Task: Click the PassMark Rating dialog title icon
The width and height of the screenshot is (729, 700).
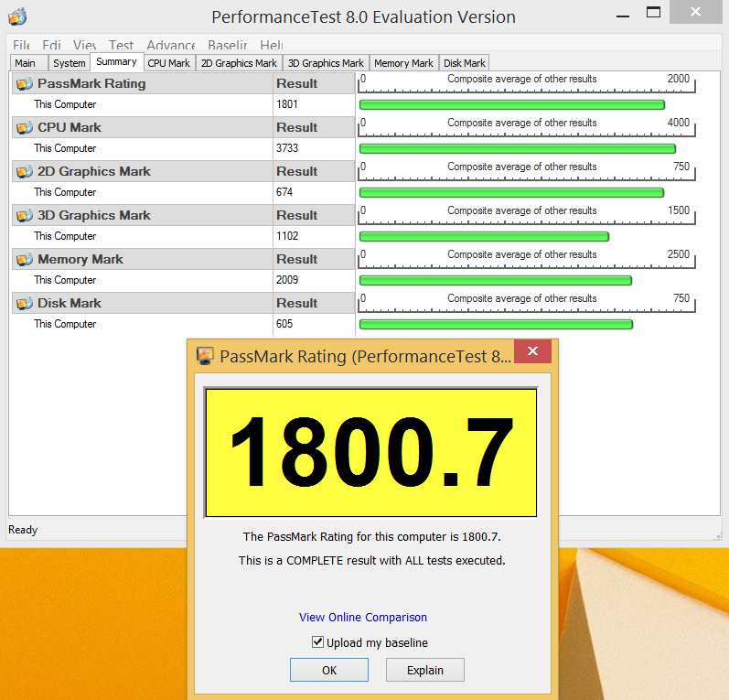Action: click(x=205, y=356)
